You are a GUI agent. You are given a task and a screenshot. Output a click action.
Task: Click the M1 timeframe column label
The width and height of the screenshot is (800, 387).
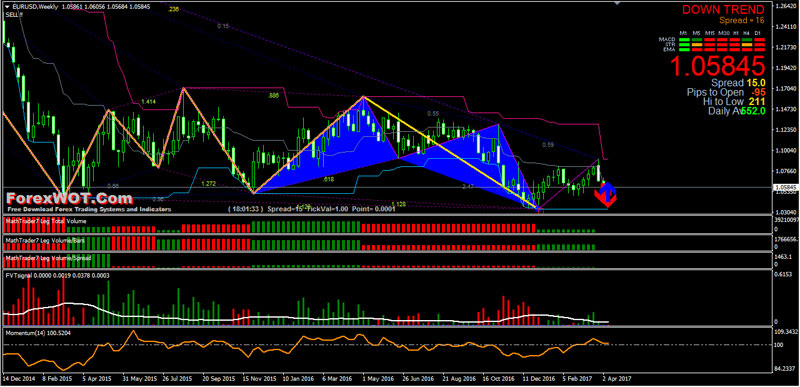pyautogui.click(x=684, y=33)
